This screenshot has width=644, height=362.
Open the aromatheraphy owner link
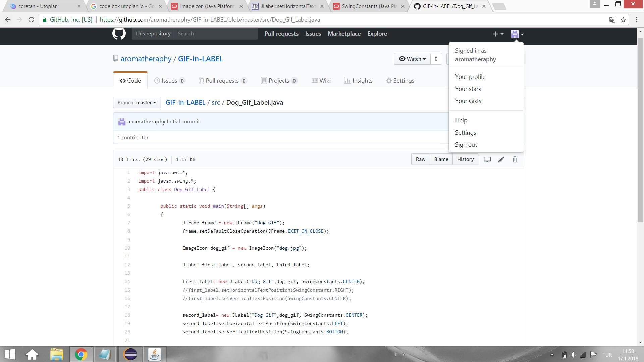146,59
